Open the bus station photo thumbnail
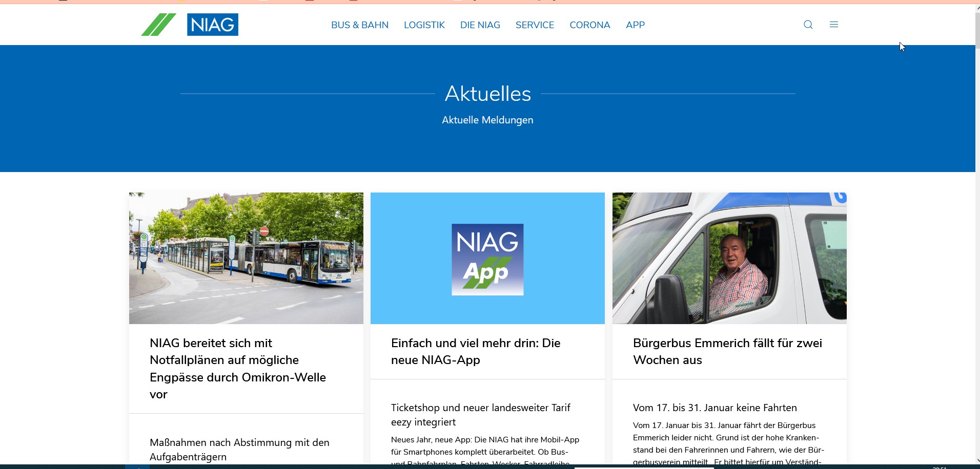980x469 pixels. (x=246, y=258)
